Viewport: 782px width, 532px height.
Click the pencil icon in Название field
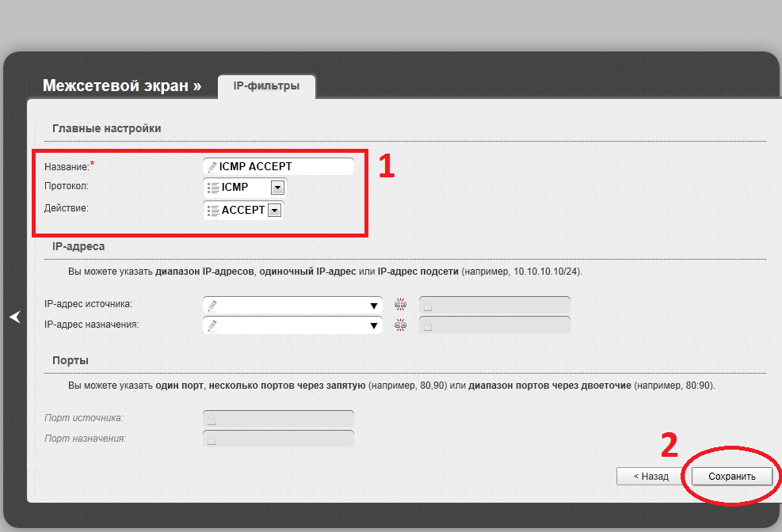(212, 167)
